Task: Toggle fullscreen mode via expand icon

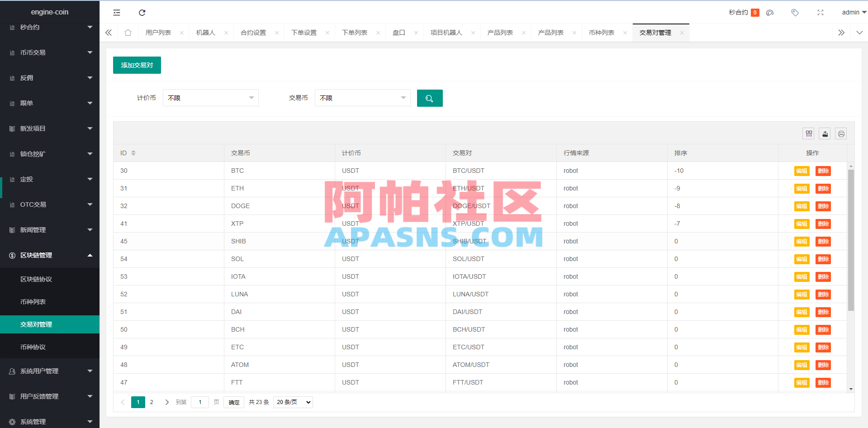Action: coord(821,12)
